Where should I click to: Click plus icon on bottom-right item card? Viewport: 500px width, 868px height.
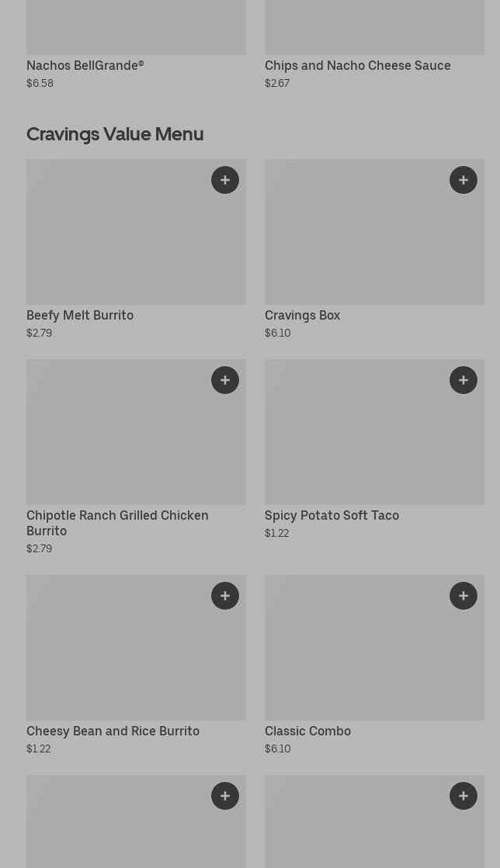(x=464, y=796)
